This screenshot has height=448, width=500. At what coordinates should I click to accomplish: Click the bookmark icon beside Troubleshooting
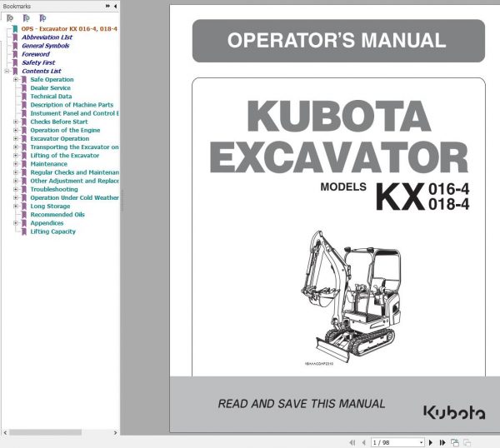(x=24, y=189)
